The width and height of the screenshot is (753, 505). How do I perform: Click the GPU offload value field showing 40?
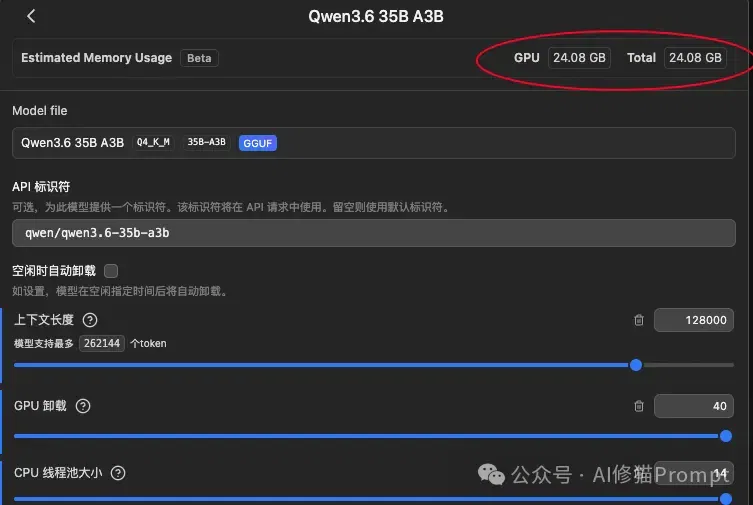pos(693,406)
